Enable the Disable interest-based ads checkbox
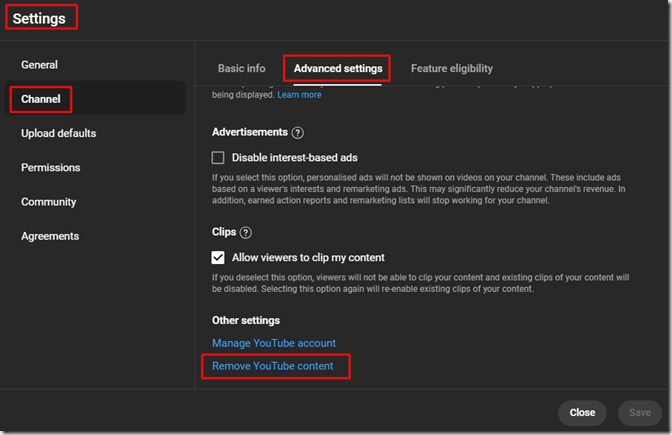This screenshot has width=672, height=435. (x=219, y=157)
